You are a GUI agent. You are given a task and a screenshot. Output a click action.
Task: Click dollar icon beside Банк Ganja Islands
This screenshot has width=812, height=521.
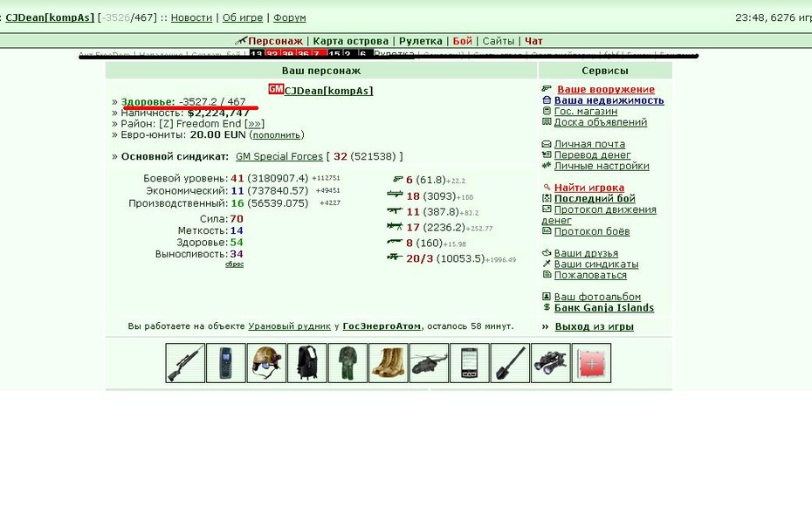click(x=547, y=307)
